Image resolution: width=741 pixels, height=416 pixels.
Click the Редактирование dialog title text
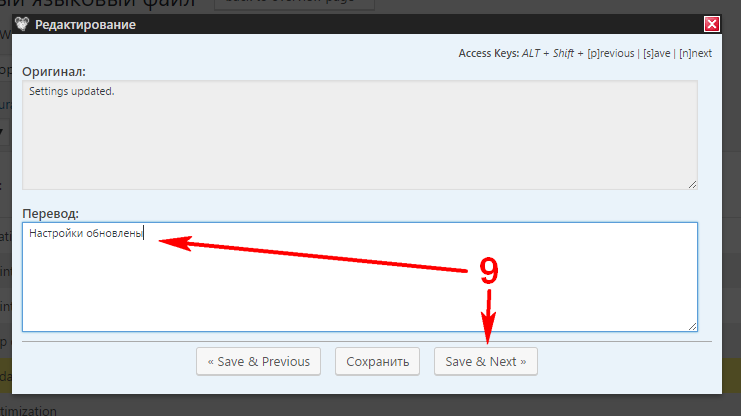[x=85, y=25]
